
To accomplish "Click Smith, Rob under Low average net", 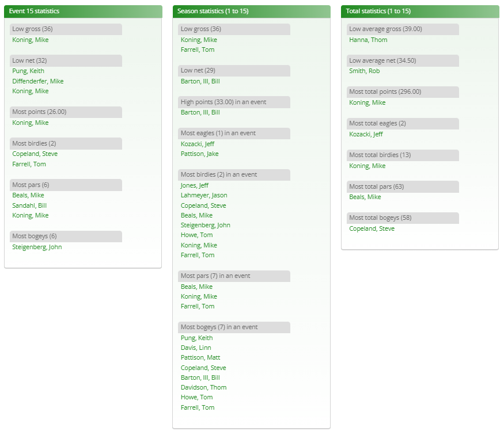I will pyautogui.click(x=364, y=71).
